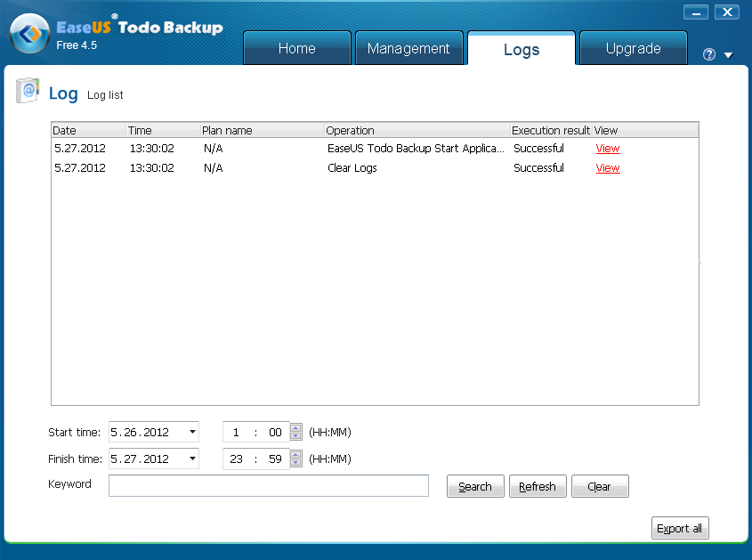Image resolution: width=752 pixels, height=560 pixels.
Task: Increase Finish time with up spinner
Action: coord(296,454)
